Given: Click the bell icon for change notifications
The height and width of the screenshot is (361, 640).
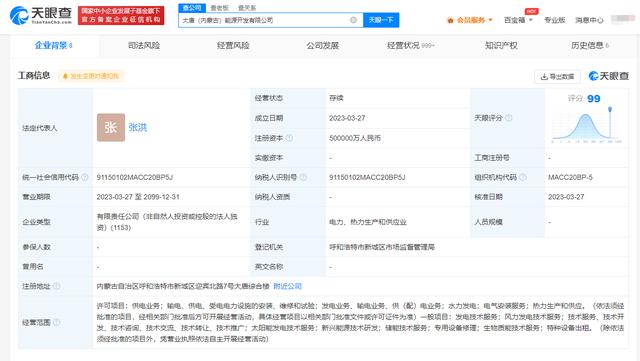Looking at the screenshot, I should coord(65,76).
